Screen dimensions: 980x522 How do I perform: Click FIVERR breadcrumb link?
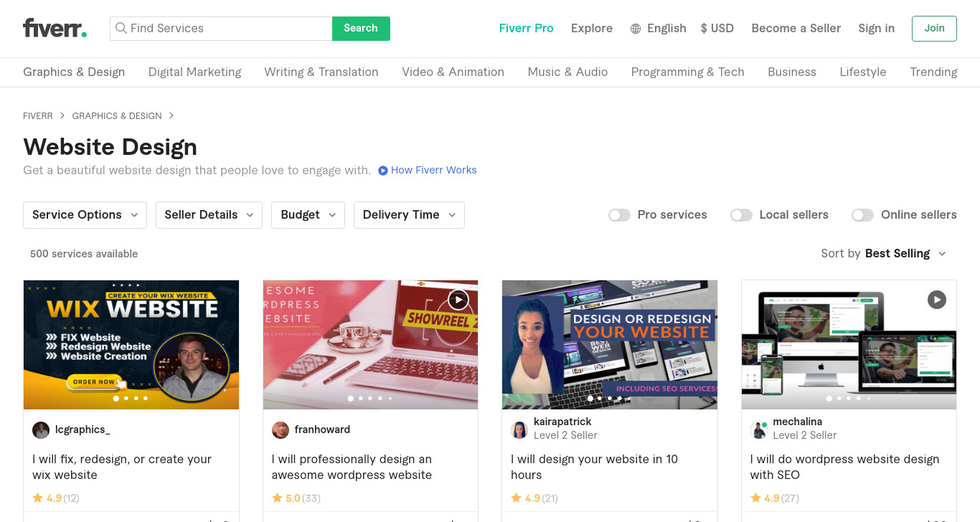38,115
